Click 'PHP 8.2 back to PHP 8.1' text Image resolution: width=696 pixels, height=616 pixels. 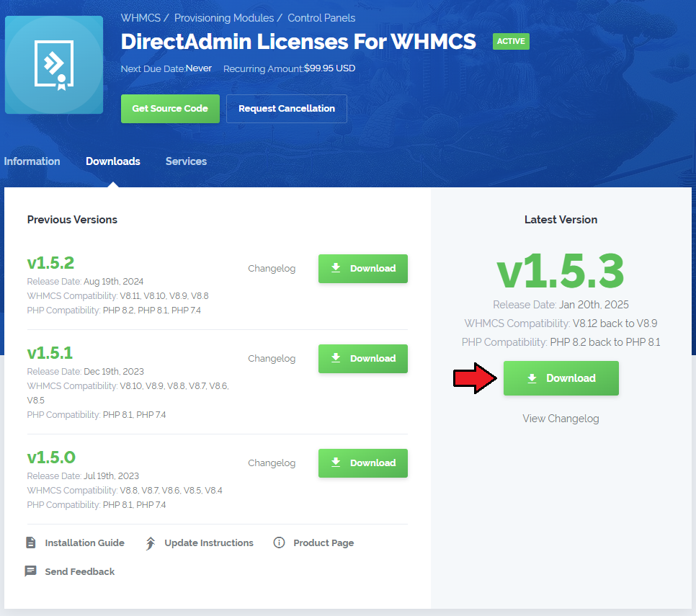(x=604, y=342)
